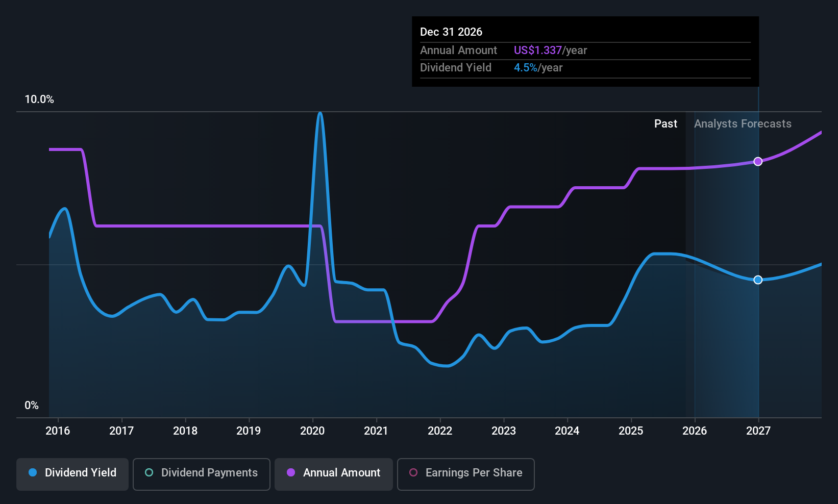Click the Earnings Per Share circle icon
This screenshot has height=504, width=838.
click(x=413, y=472)
